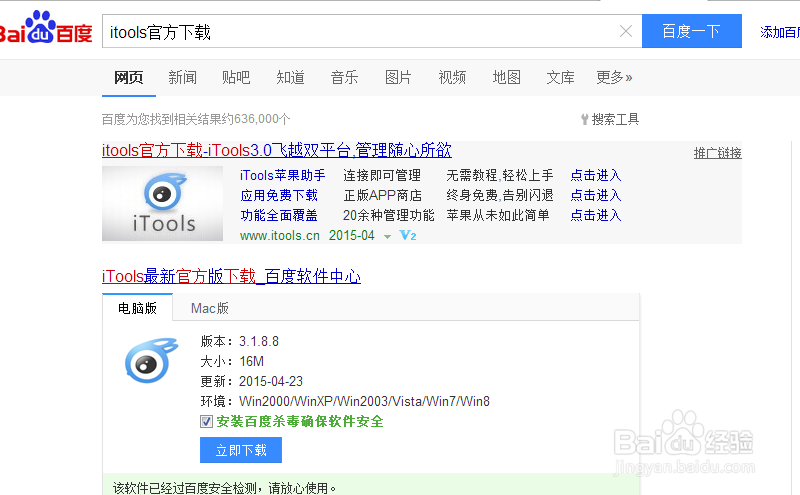Click the 连接即可管理 text
Screen dimensions: 800x495
[x=382, y=176]
